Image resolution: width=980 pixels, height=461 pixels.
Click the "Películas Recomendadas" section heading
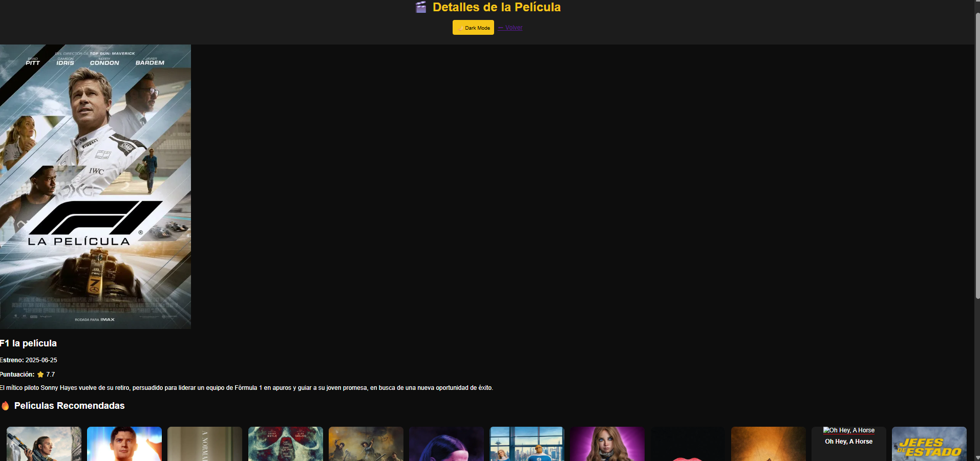(70, 406)
